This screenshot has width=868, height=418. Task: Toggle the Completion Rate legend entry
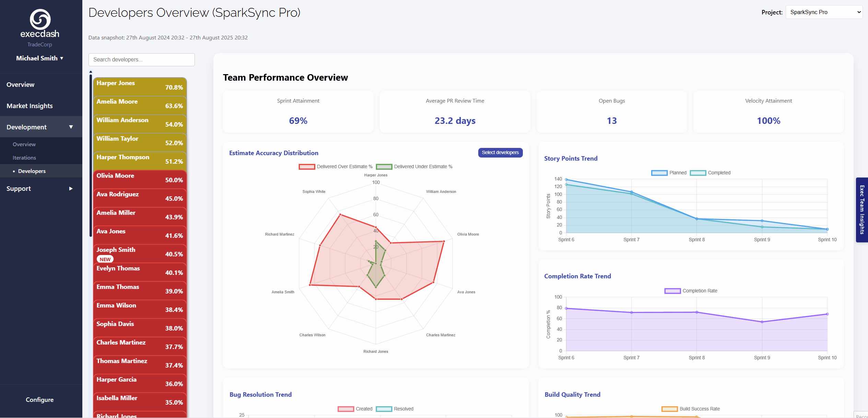click(x=691, y=291)
